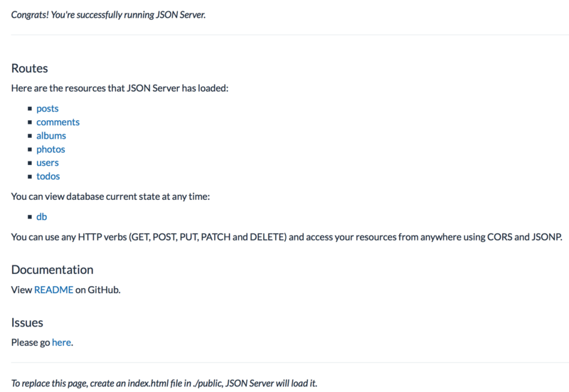Click the 'here' issues link
The height and width of the screenshot is (392, 569).
pyautogui.click(x=61, y=342)
